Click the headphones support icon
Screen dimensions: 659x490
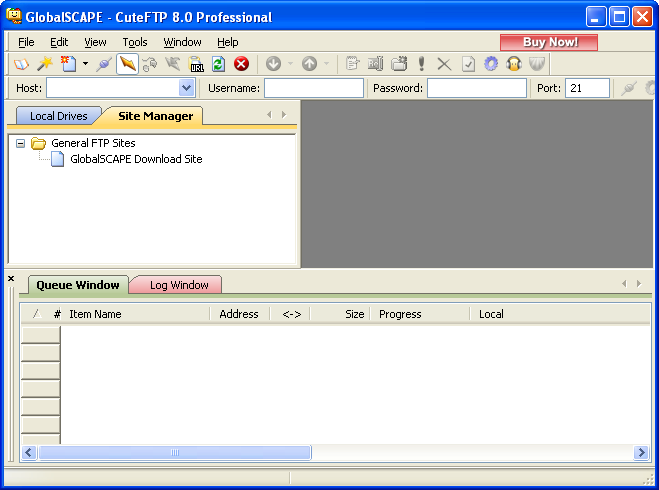point(514,64)
